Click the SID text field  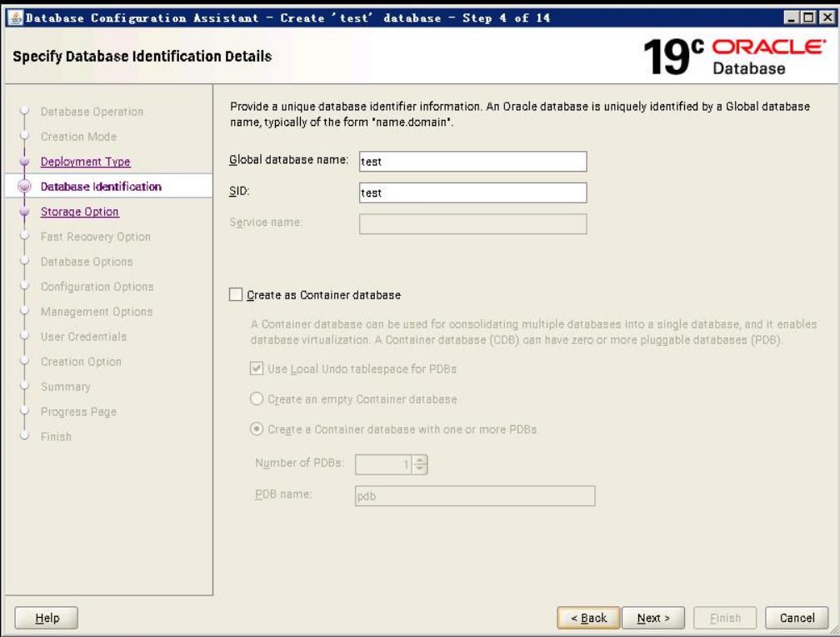(x=472, y=193)
